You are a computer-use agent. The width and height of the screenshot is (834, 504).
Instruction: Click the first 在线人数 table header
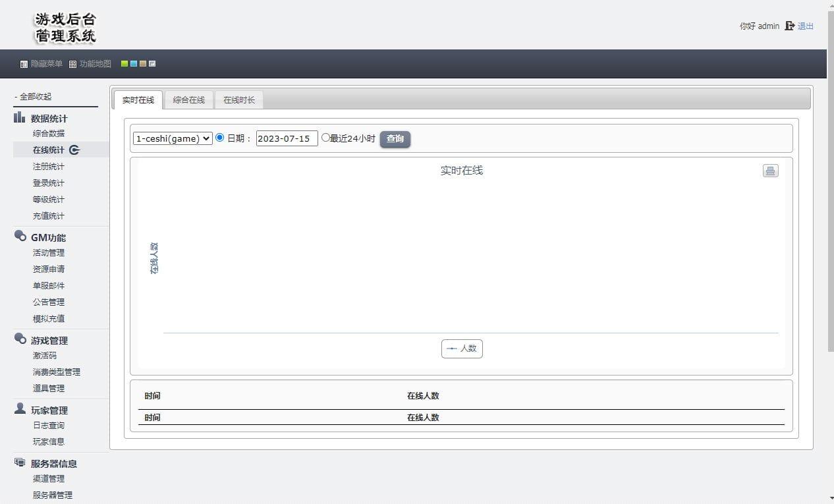click(423, 396)
